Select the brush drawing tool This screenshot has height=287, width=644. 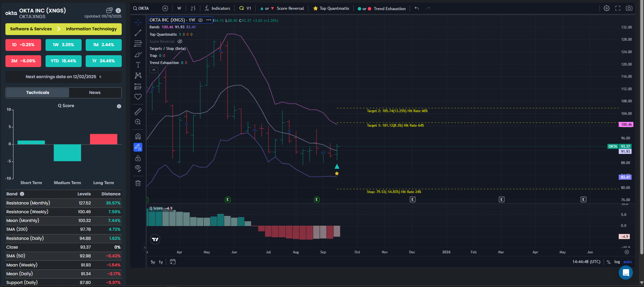pyautogui.click(x=138, y=54)
